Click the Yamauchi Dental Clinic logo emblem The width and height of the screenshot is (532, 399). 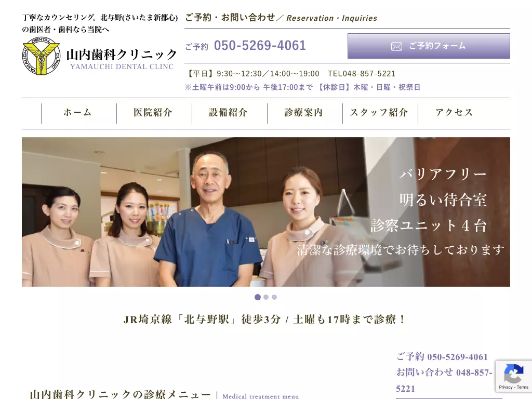[41, 56]
